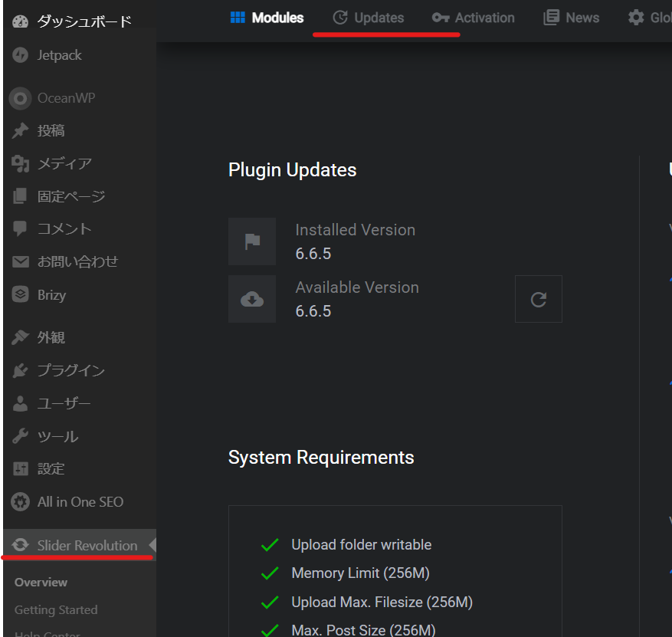Open the Getting Started submenu link

(56, 610)
